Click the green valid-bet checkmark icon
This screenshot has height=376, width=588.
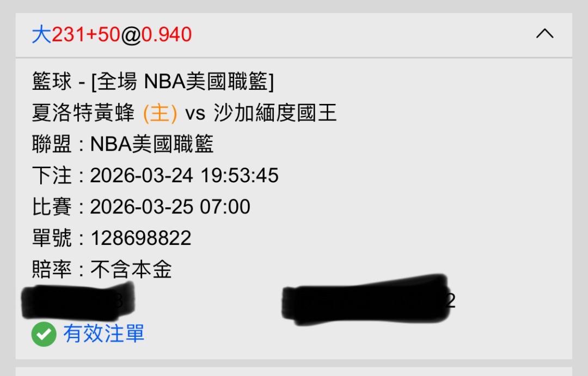44,334
